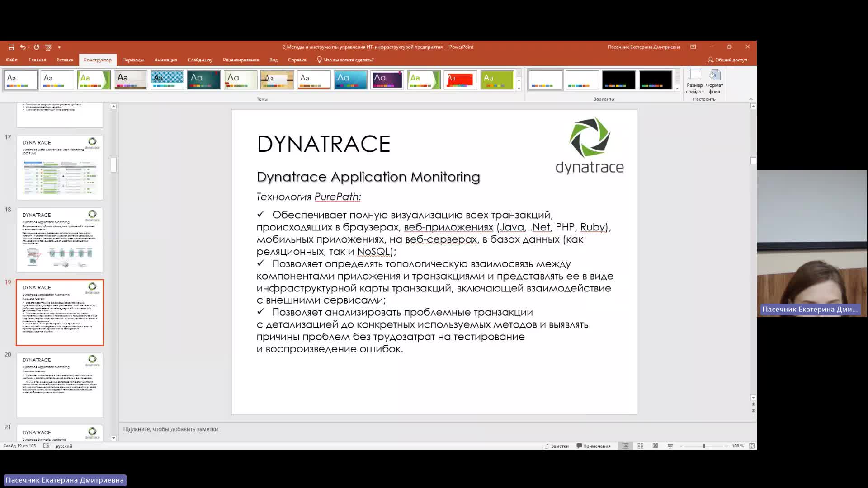Expand the themes gallery with More arrow
This screenshot has width=868, height=488.
[x=519, y=88]
